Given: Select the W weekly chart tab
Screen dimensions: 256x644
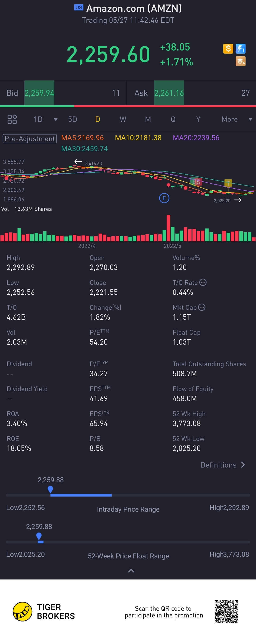Looking at the screenshot, I should [x=123, y=119].
